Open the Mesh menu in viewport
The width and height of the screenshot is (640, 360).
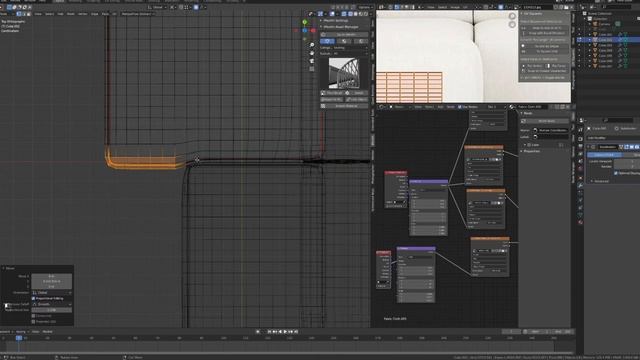tap(71, 14)
